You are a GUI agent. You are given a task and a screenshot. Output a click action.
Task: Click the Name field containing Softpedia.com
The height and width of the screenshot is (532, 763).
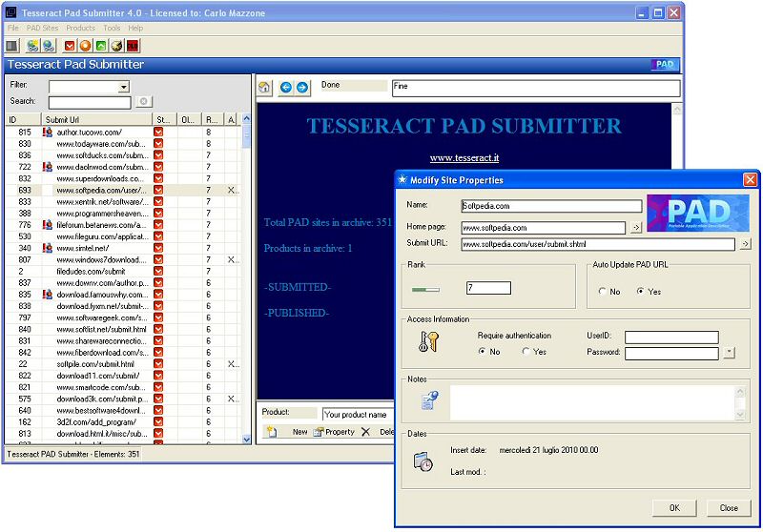(551, 206)
